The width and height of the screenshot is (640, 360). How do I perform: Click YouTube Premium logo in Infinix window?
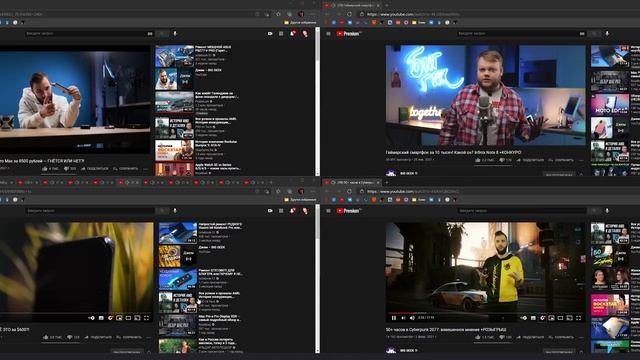349,33
